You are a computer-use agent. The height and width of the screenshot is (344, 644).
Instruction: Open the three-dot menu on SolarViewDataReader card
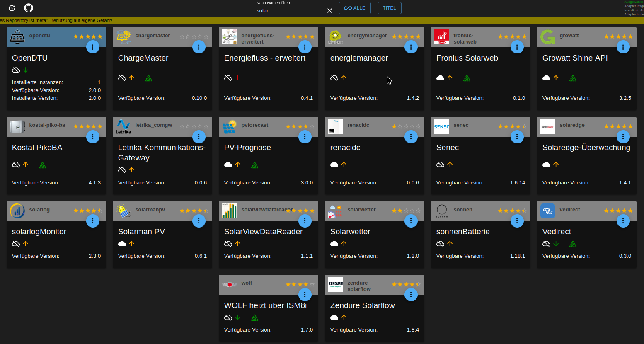305,221
